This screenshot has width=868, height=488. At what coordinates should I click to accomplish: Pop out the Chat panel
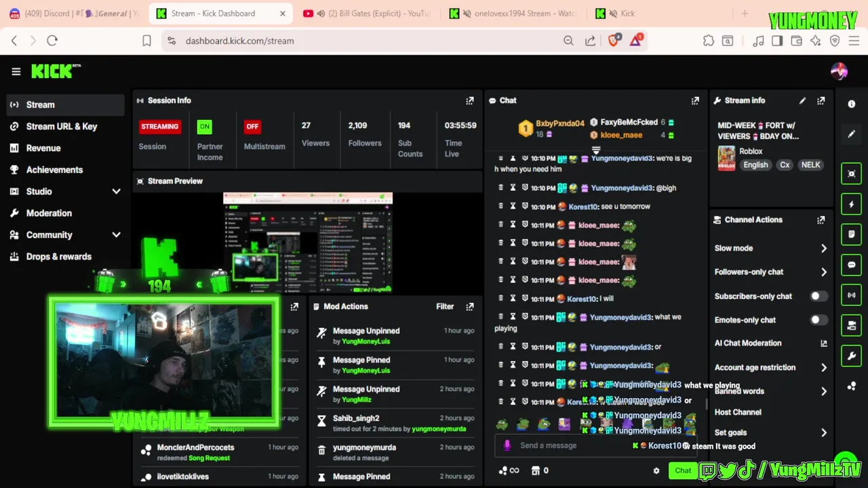[695, 100]
